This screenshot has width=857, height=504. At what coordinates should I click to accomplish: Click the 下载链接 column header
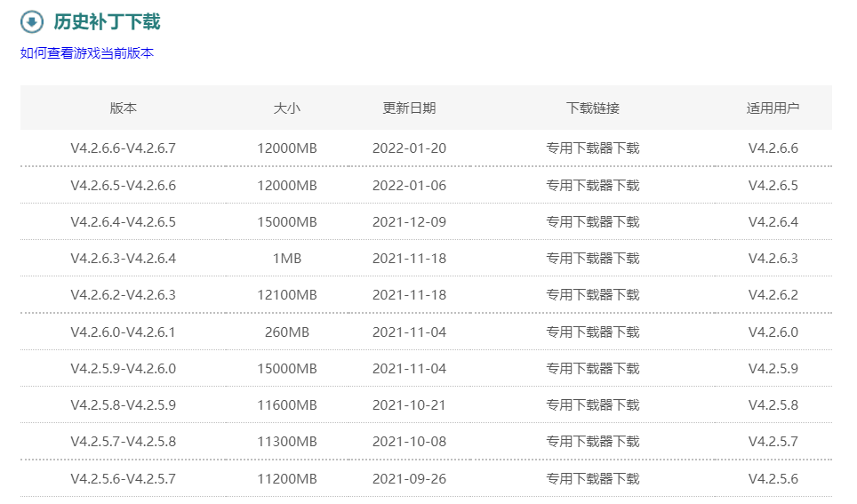592,108
